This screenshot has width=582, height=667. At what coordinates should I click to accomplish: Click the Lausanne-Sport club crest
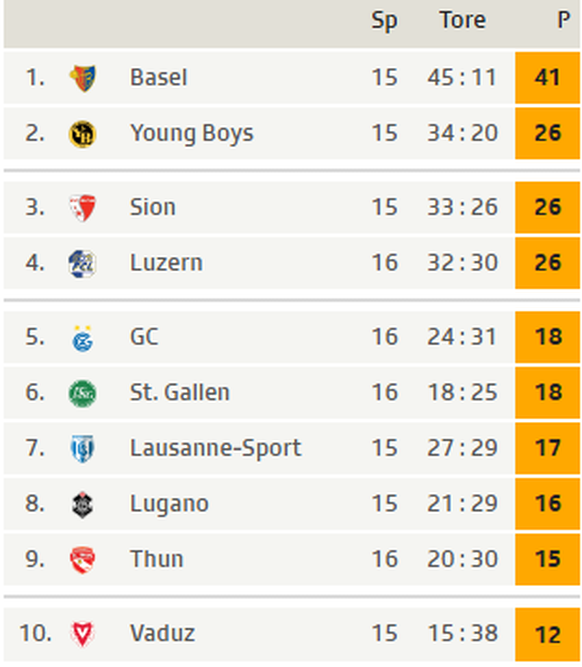pyautogui.click(x=83, y=449)
